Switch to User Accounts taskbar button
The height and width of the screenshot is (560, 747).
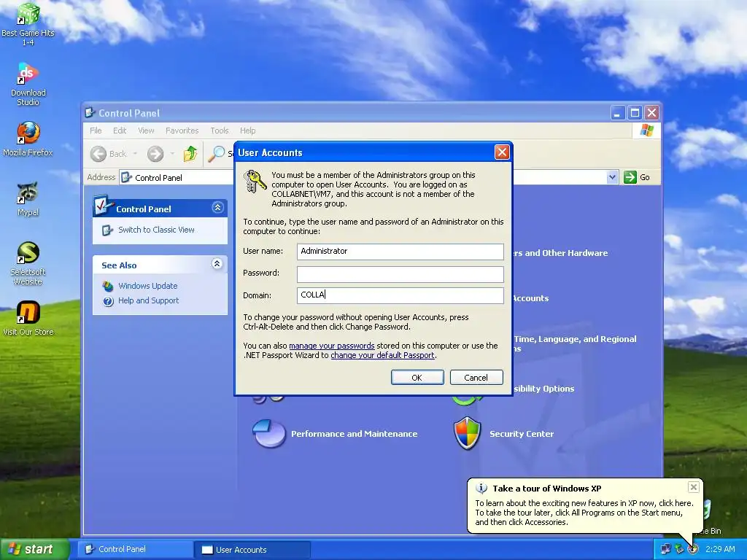tap(252, 550)
